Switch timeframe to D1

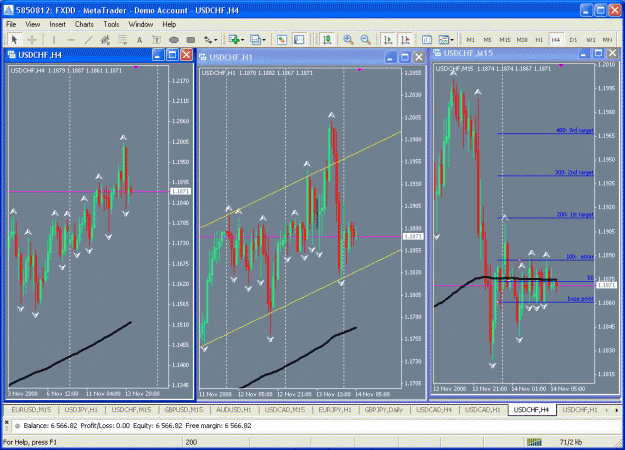573,40
